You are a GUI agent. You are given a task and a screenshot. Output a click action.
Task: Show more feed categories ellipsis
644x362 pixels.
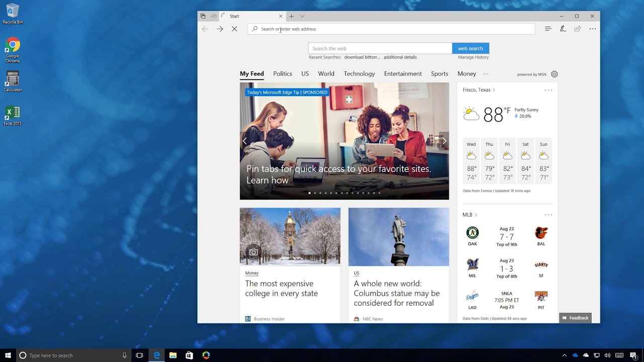point(486,74)
